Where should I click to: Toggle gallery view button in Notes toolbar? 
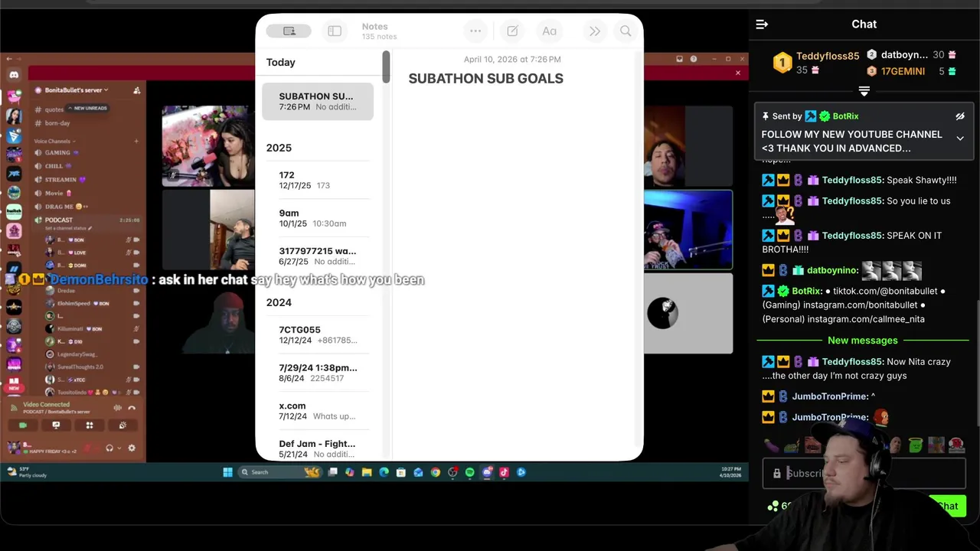point(289,31)
